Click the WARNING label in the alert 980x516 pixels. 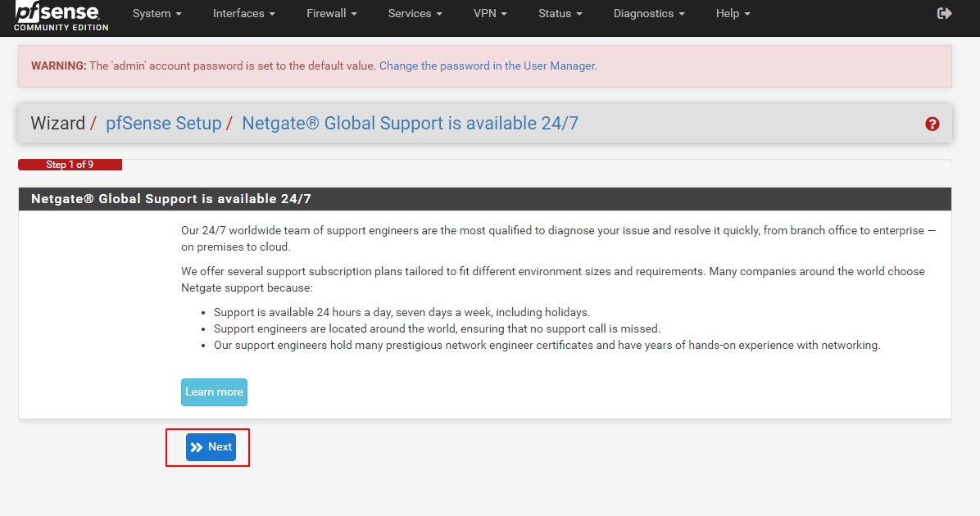coord(59,66)
